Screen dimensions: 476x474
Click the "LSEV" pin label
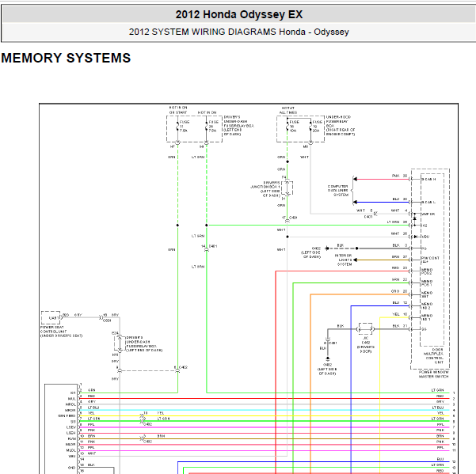(x=70, y=427)
